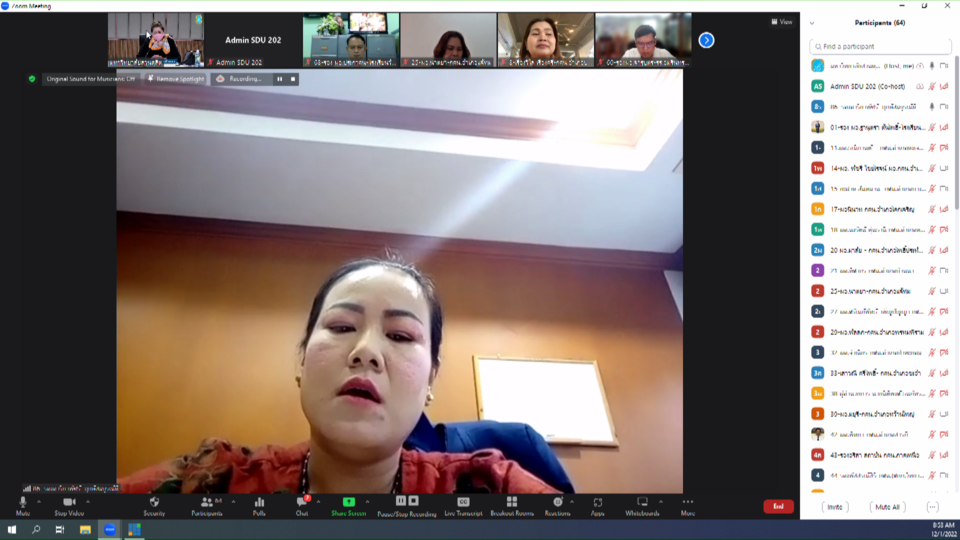The image size is (960, 540).
Task: Expand arrow next to Participants
Action: pos(233,502)
